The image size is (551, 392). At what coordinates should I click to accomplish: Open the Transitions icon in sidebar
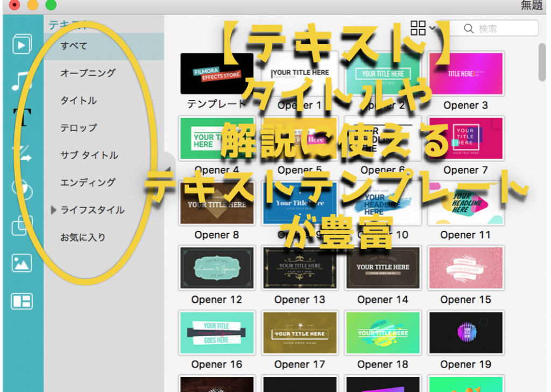[x=22, y=153]
